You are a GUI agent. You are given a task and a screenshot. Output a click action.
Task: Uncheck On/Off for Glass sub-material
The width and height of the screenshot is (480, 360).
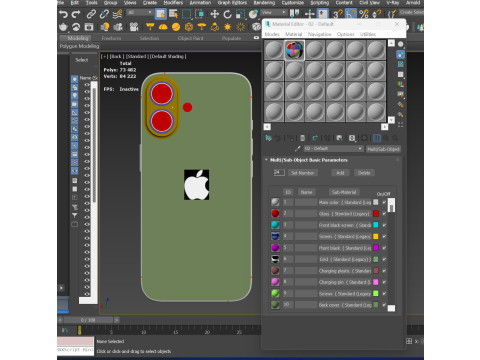click(384, 214)
